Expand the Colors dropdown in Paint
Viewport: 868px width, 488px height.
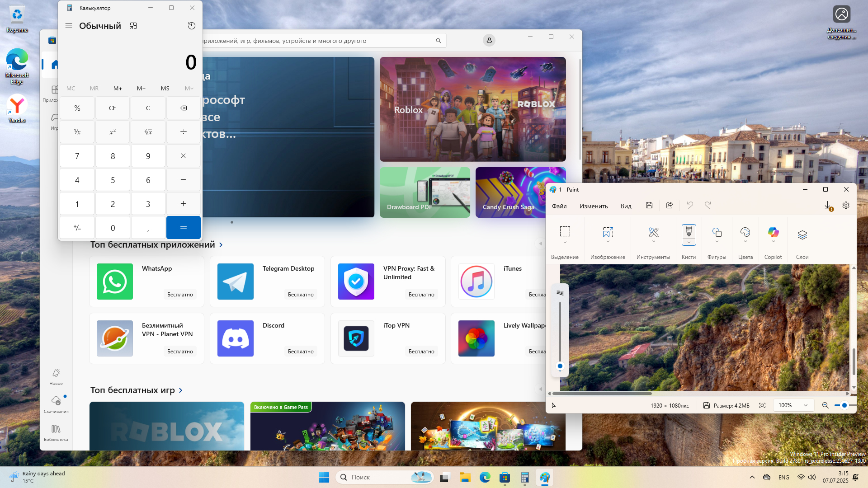[x=745, y=242]
